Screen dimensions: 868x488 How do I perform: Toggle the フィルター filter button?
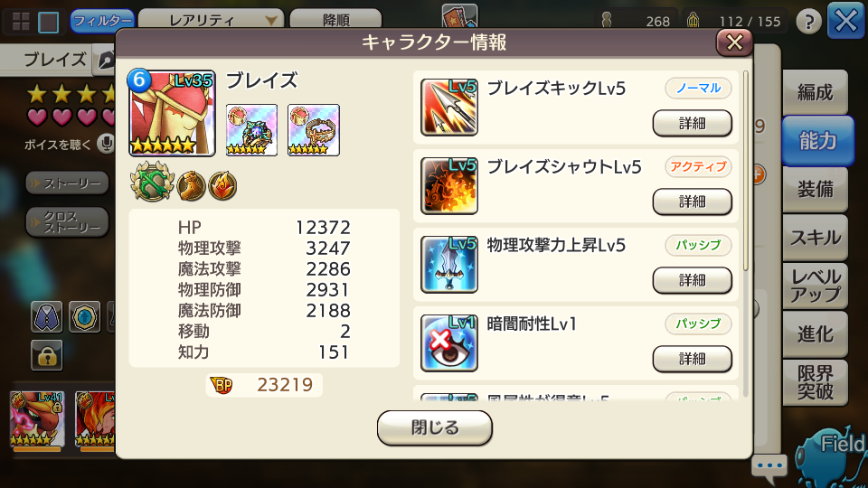pos(102,21)
